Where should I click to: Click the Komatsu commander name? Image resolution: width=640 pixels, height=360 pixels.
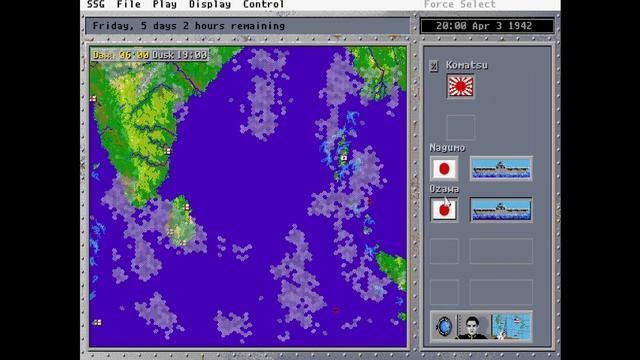point(467,65)
